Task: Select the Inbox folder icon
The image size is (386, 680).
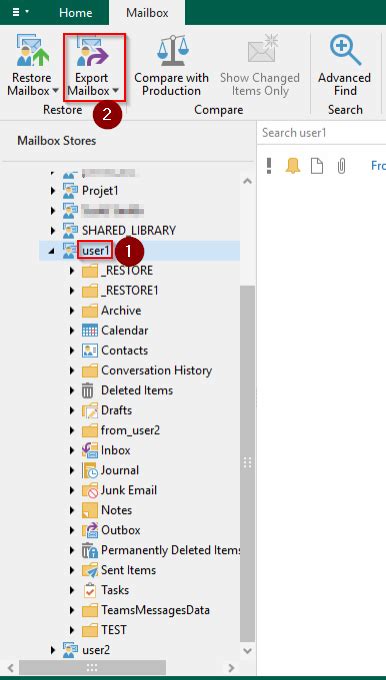Action: pos(90,451)
